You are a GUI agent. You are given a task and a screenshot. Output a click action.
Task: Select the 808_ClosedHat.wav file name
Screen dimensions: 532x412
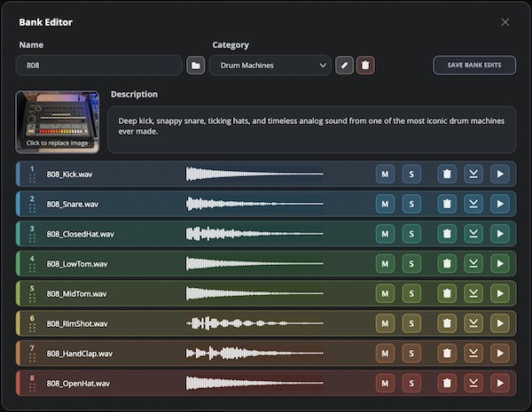point(81,234)
